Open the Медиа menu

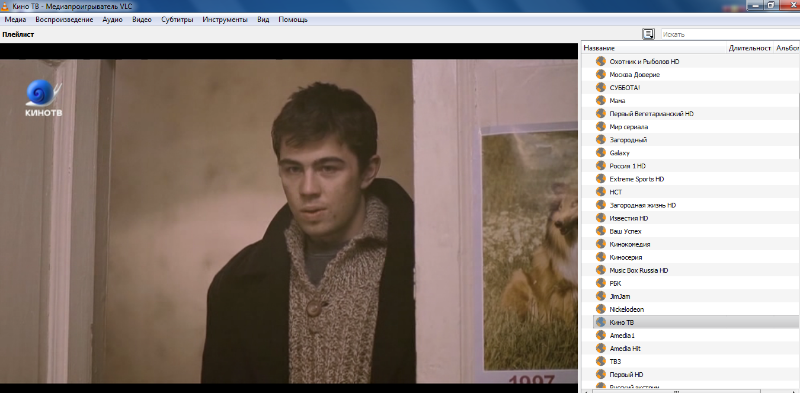click(15, 20)
